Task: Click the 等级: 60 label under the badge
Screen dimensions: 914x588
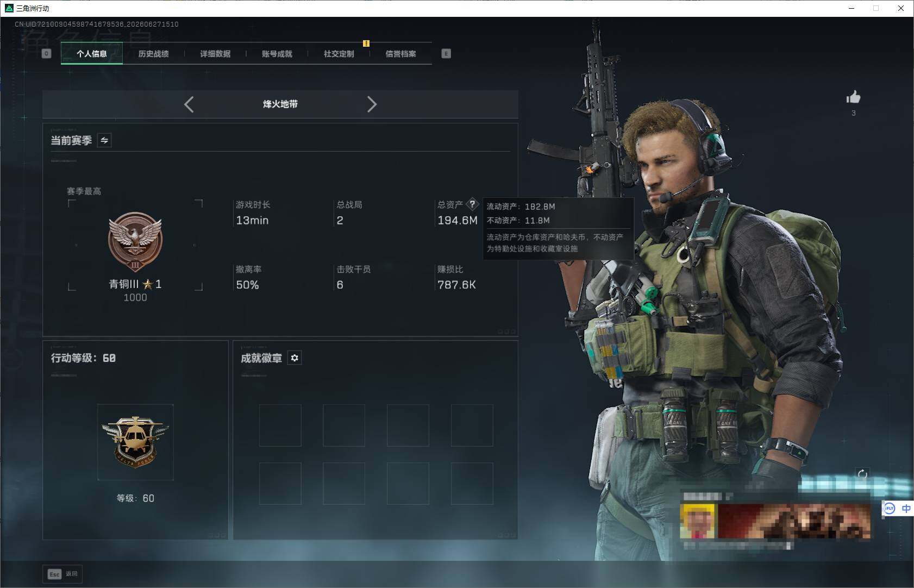Action: pyautogui.click(x=135, y=498)
